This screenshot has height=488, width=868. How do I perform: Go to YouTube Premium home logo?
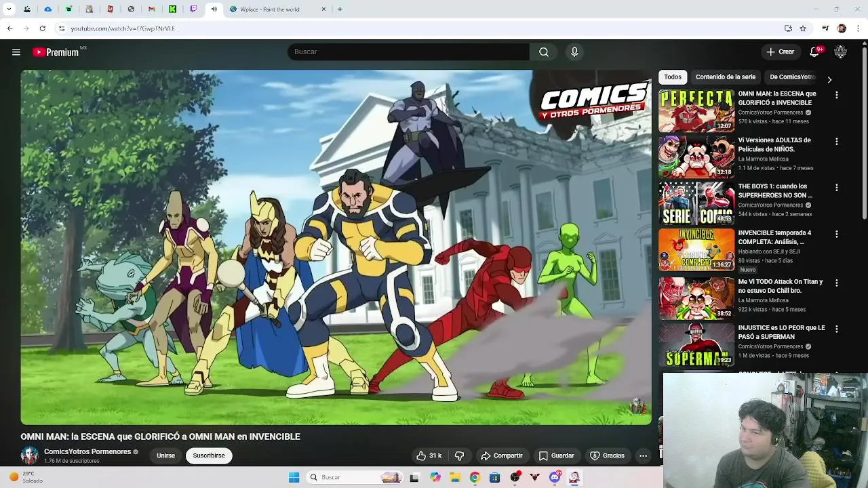56,52
